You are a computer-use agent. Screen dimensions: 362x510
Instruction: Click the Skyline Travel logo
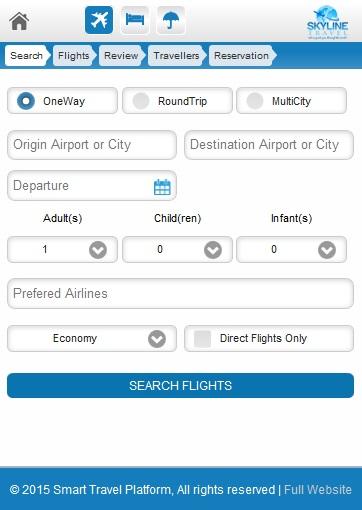pyautogui.click(x=327, y=22)
